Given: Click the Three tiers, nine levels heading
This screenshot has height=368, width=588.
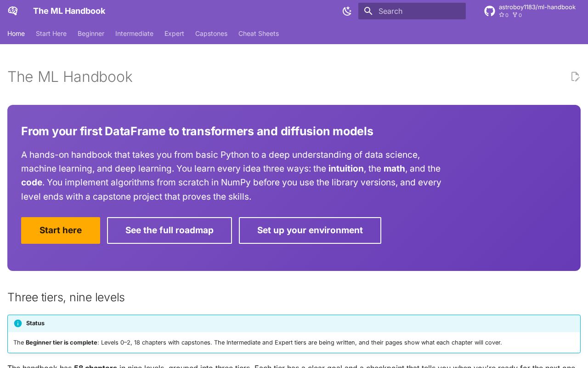Looking at the screenshot, I should click(x=66, y=298).
